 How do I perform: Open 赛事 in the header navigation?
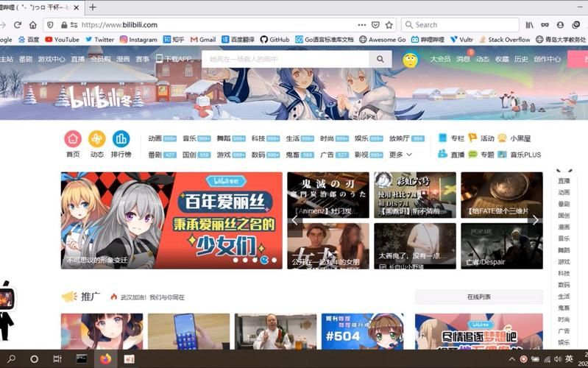[142, 59]
